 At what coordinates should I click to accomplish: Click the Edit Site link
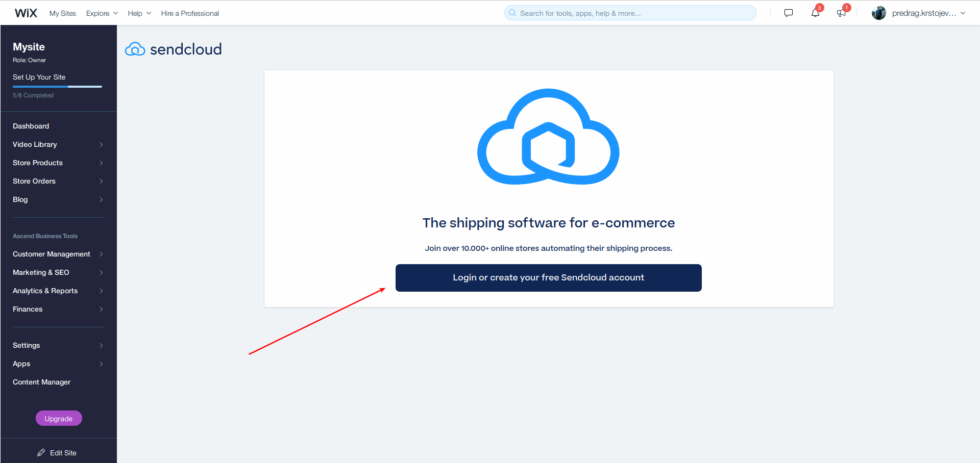[x=63, y=453]
